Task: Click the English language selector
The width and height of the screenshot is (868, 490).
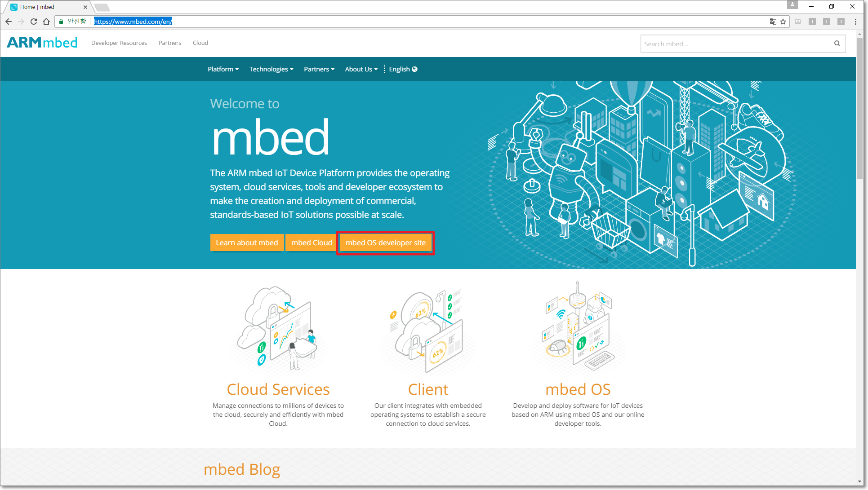Action: (x=403, y=69)
